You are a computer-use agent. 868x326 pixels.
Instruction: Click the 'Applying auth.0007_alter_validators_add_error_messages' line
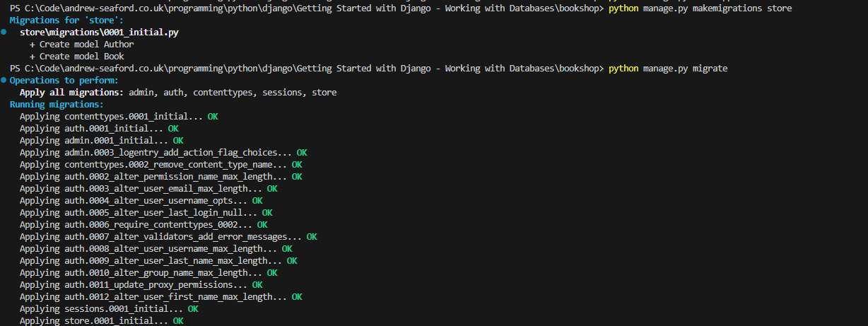point(160,237)
